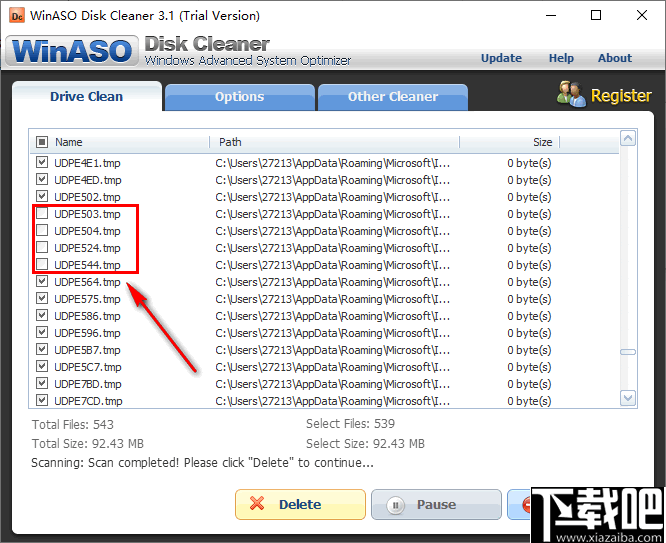Click the Dc app icon in title bar
666x543 pixels.
17,16
